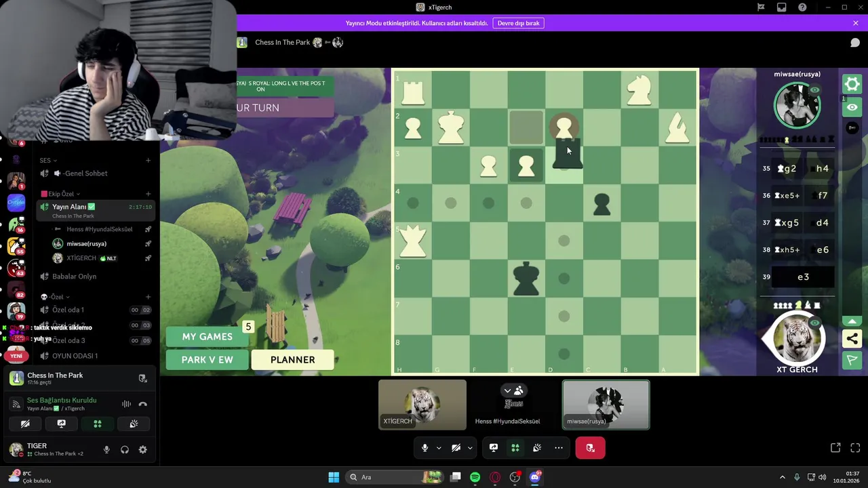Screen dimensions: 868x488
Task: Open activities icon in call controls
Action: coord(515,447)
